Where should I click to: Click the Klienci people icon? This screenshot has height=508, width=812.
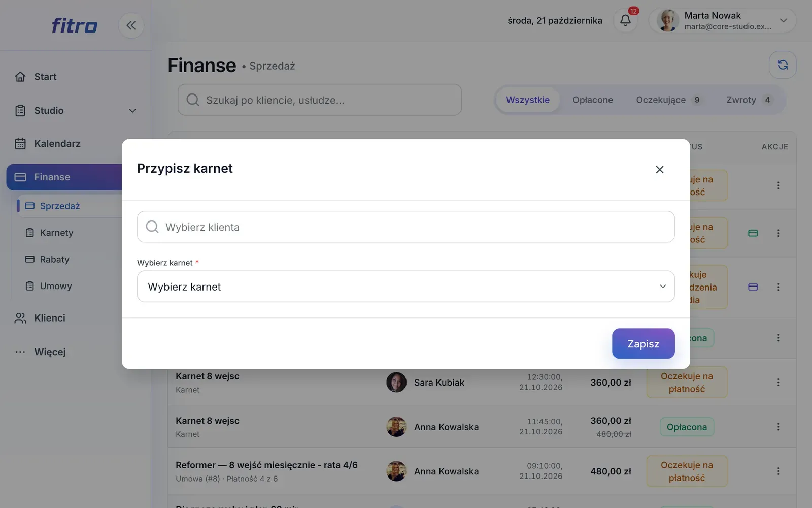(20, 318)
